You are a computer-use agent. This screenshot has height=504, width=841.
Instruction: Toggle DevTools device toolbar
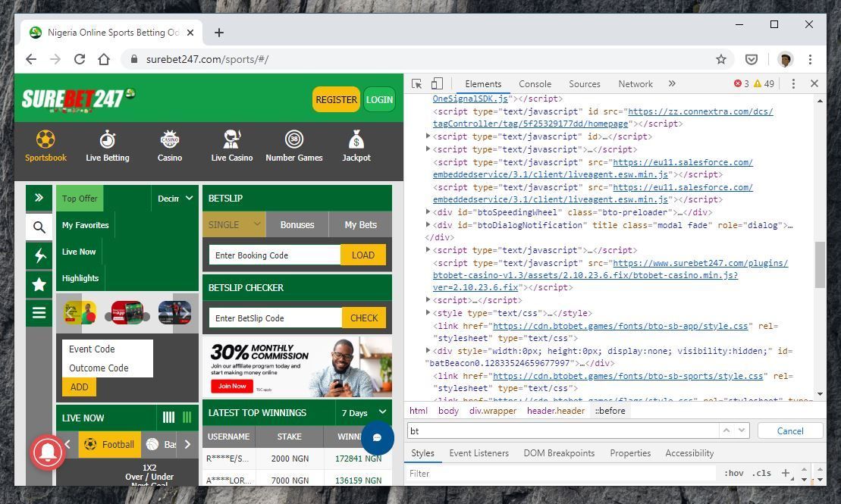(437, 83)
